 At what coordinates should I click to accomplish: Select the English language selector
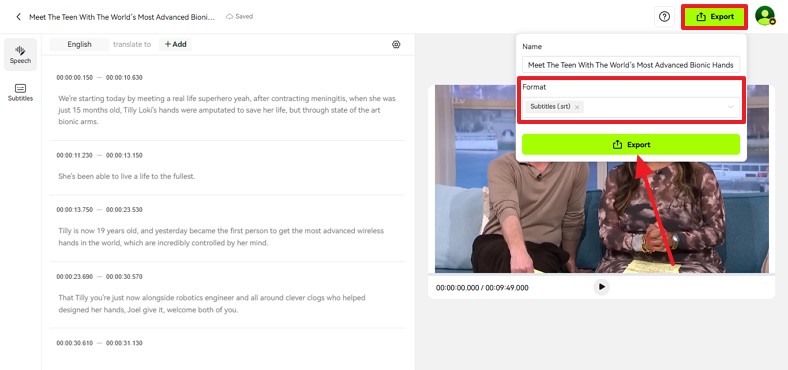(79, 44)
